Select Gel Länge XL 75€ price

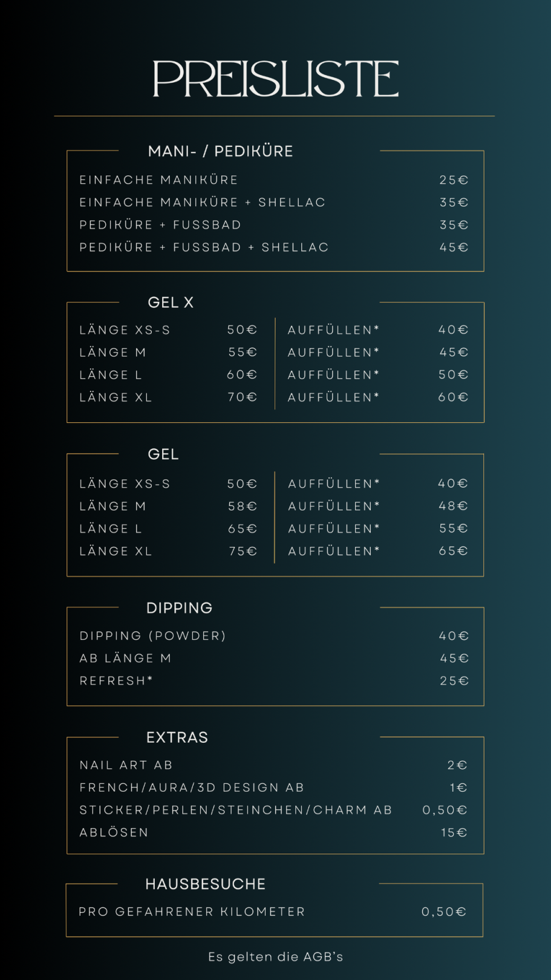coord(243,551)
